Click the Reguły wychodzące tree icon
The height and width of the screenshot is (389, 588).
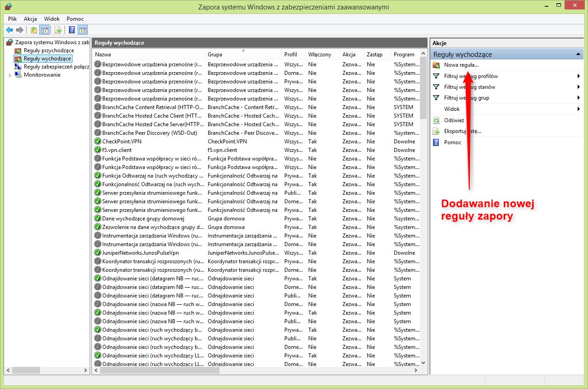coord(18,59)
